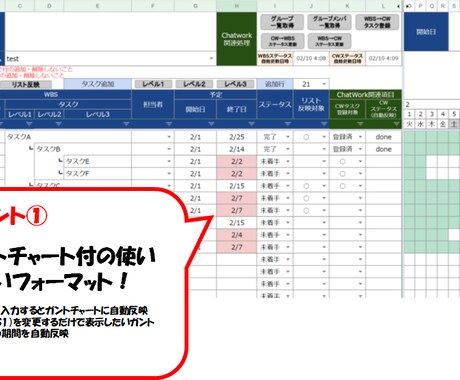
Task: Select タスクA's done status cell
Action: tap(383, 137)
